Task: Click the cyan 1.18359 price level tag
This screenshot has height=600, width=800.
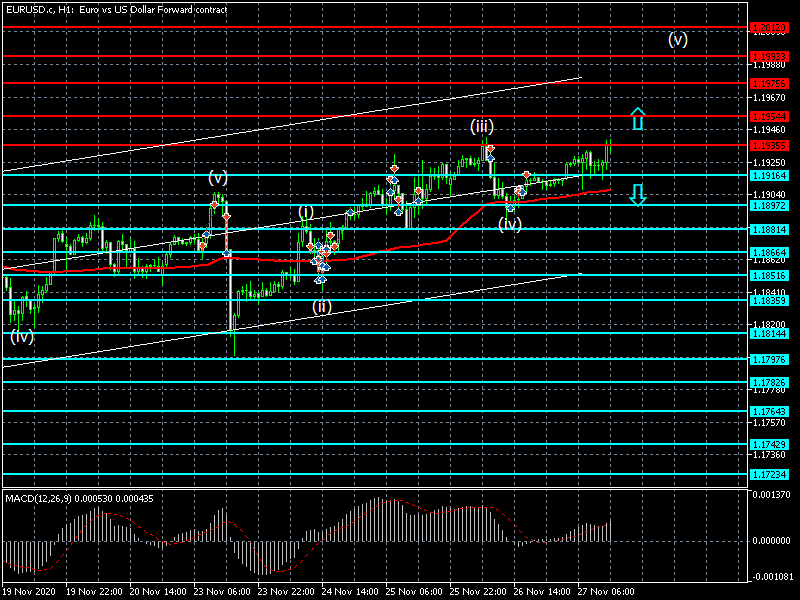Action: click(769, 301)
